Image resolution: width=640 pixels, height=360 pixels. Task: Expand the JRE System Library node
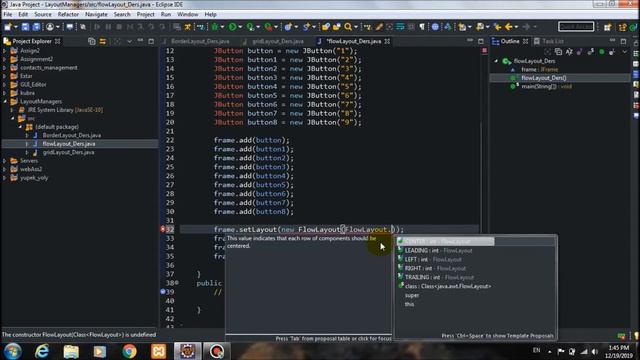[12, 110]
